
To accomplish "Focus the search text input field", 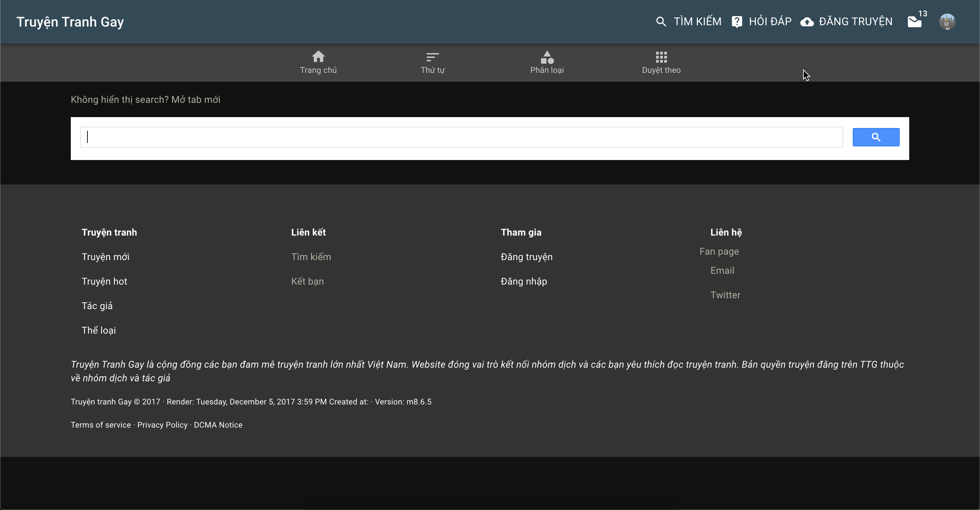I will (461, 137).
